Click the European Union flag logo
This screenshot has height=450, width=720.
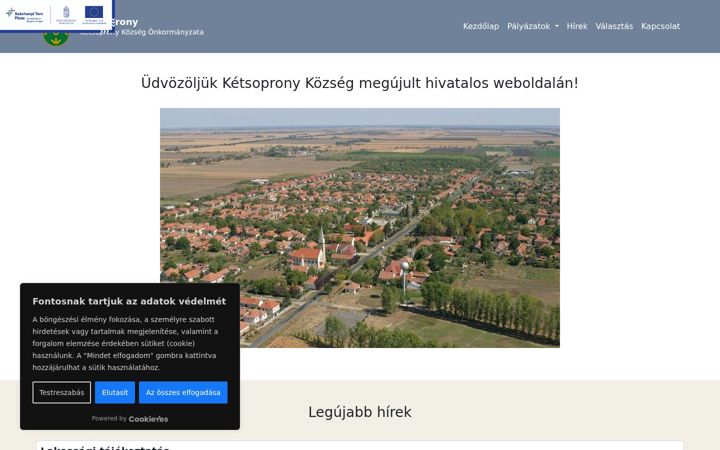coord(94,15)
